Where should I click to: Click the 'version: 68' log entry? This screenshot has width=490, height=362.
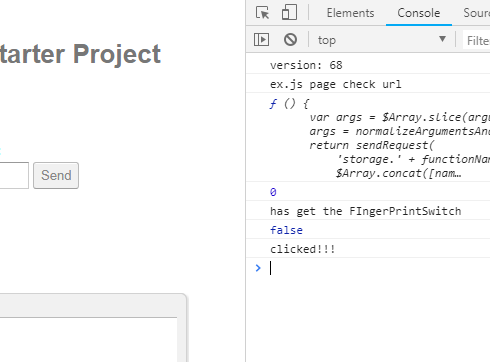click(x=306, y=65)
